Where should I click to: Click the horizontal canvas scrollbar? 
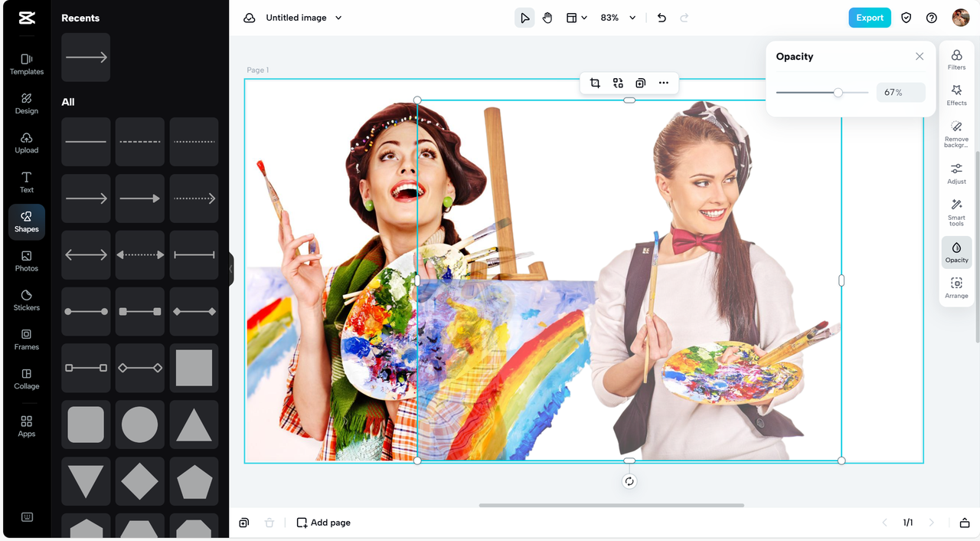pyautogui.click(x=612, y=505)
